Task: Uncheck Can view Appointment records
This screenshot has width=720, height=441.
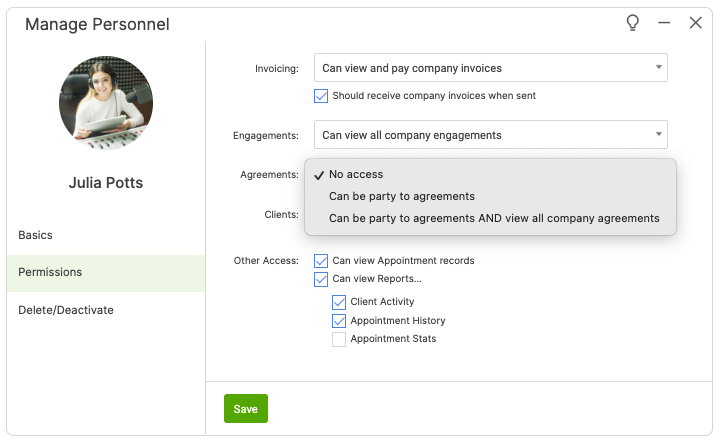Action: pos(321,261)
